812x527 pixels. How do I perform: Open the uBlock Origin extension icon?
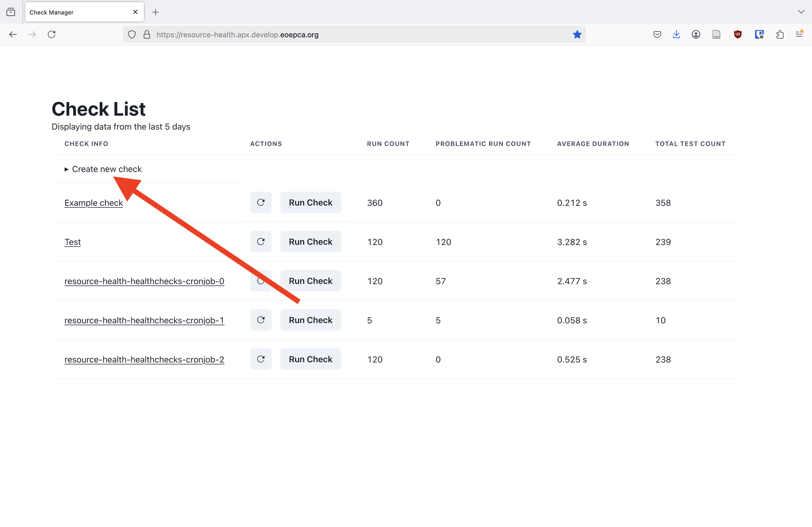(x=738, y=34)
